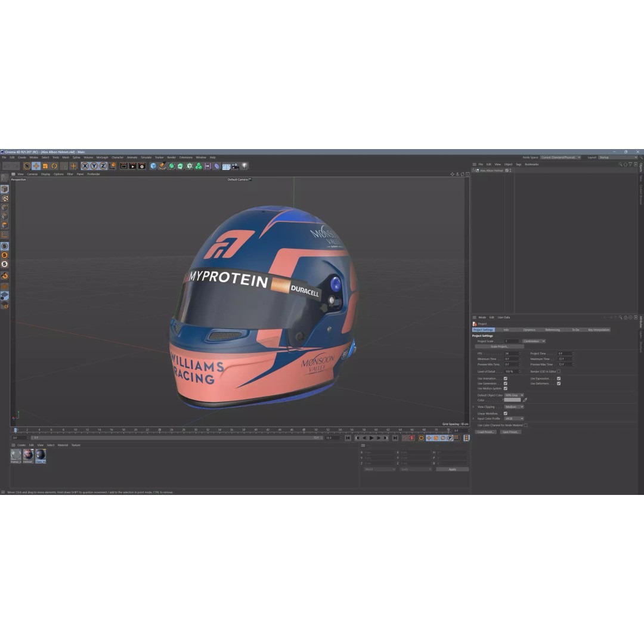The height and width of the screenshot is (644, 644).
Task: Expand the View Clipping section
Action: click(473, 407)
